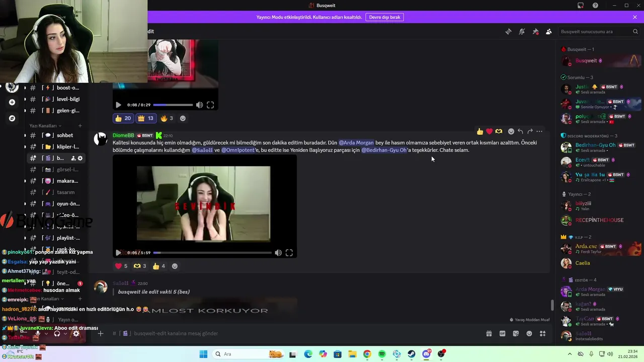Open DiomeBB's user profile name
644x362 pixels.
coord(123,135)
